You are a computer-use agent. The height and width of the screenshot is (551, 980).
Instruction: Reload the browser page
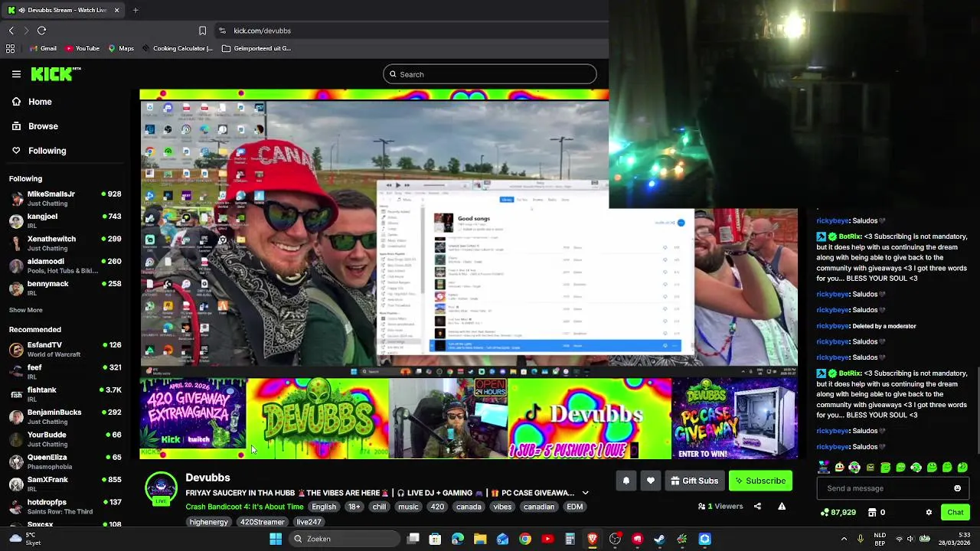(x=41, y=31)
